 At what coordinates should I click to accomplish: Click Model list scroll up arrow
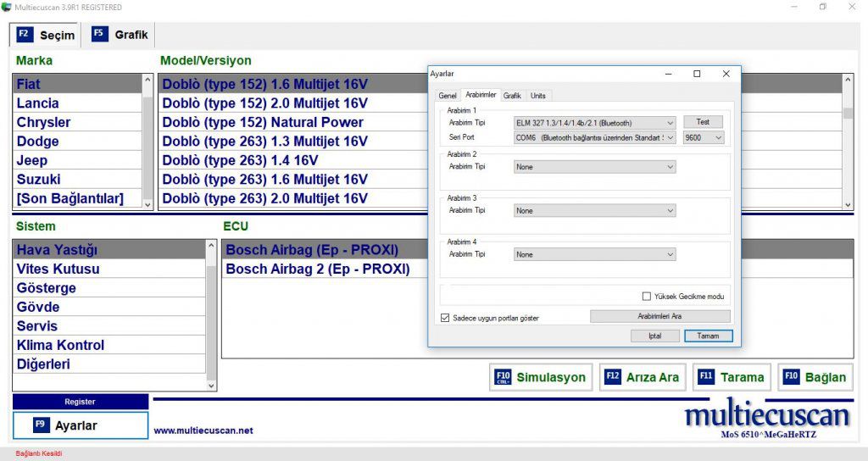tap(848, 80)
